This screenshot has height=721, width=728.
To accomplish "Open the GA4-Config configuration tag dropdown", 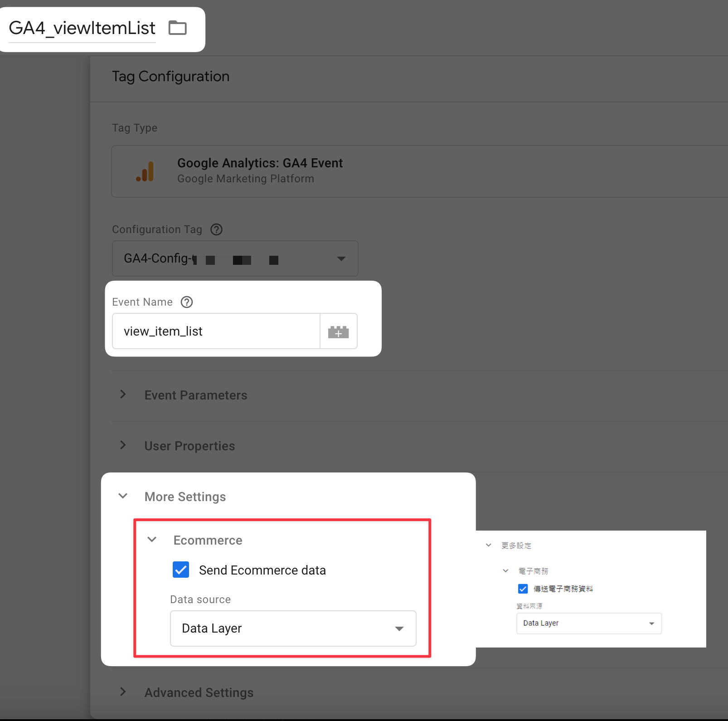I will coord(235,258).
